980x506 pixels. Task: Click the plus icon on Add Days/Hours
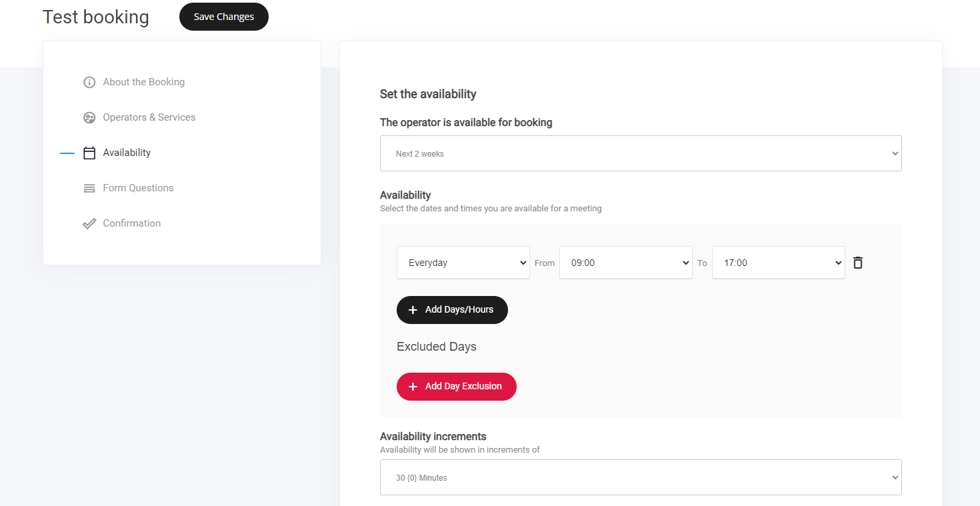click(413, 310)
